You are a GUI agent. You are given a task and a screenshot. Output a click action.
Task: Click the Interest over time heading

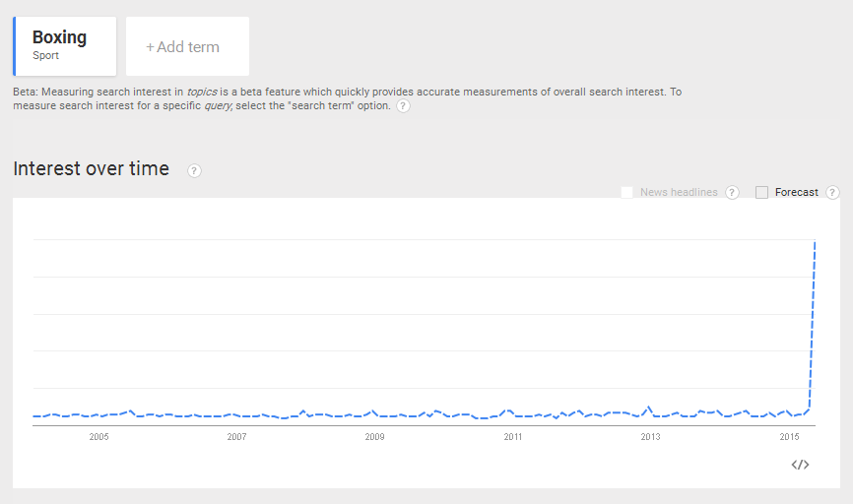point(91,168)
